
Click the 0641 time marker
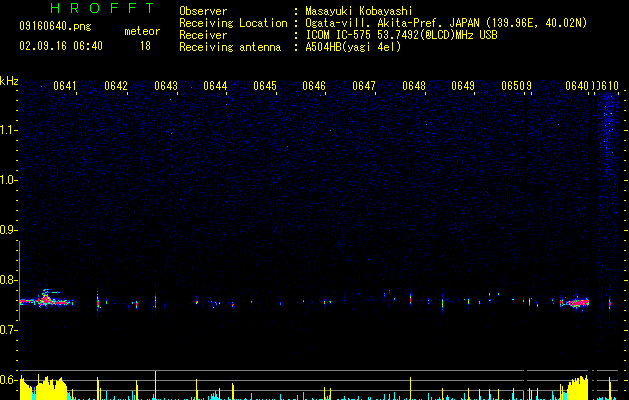pos(65,86)
